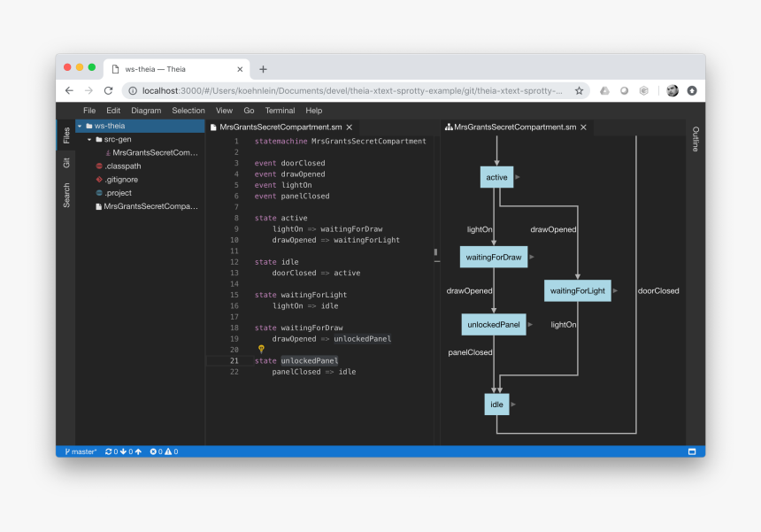This screenshot has height=532, width=761.
Task: Click the bottom panel toggle in status bar
Action: tap(692, 451)
